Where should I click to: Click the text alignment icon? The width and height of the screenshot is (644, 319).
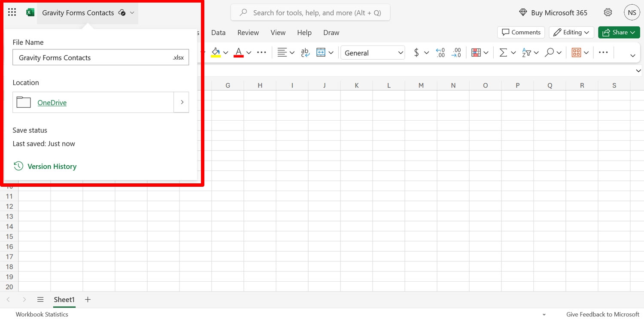point(282,52)
